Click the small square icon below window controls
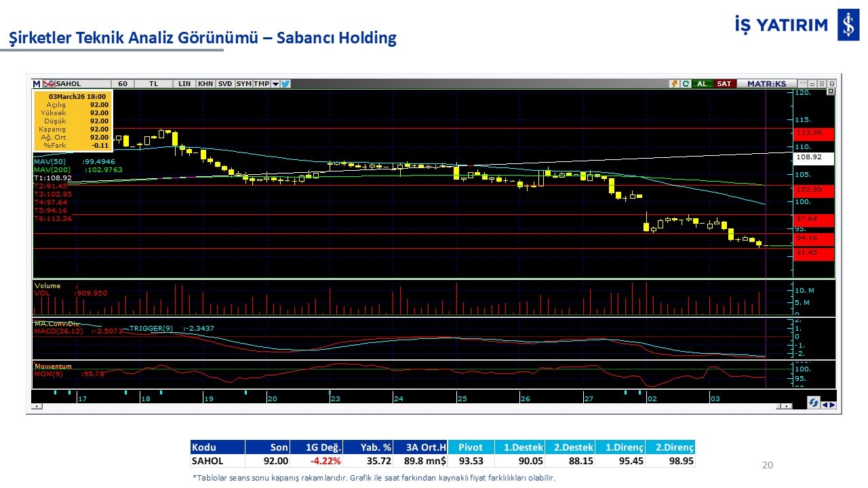 click(831, 92)
